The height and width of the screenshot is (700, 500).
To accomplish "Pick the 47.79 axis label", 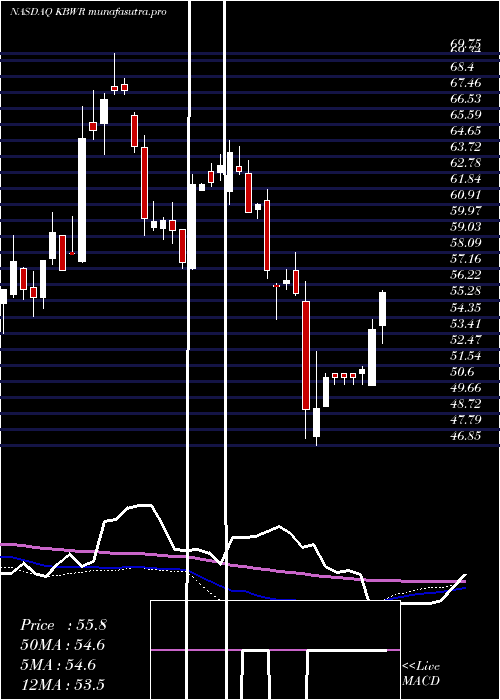I will tap(466, 420).
